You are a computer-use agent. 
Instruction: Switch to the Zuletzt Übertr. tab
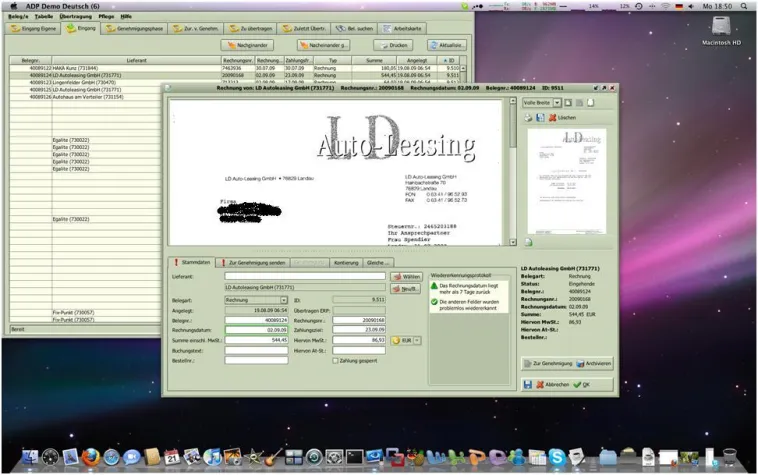click(304, 29)
